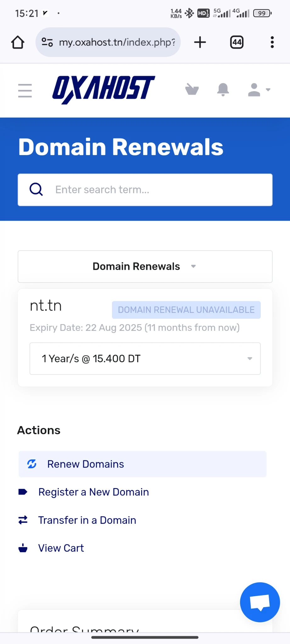This screenshot has height=644, width=290.
Task: Expand the Domain Renewals section dropdown
Action: tap(145, 266)
